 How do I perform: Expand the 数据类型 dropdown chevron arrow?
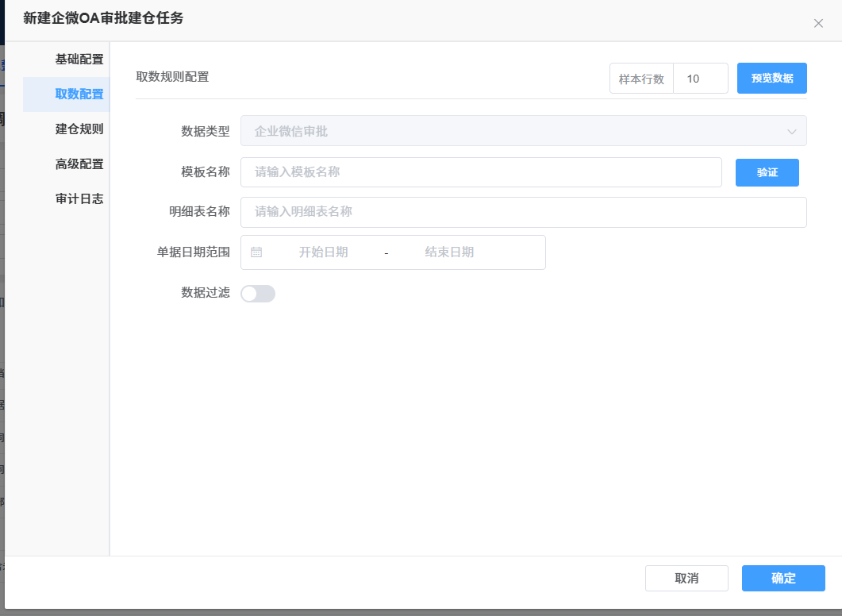click(791, 132)
